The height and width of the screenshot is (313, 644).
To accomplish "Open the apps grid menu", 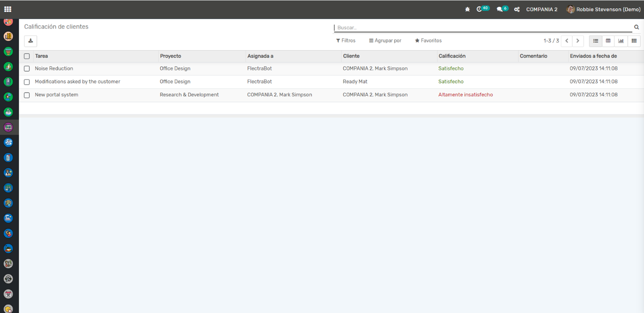I will (8, 9).
